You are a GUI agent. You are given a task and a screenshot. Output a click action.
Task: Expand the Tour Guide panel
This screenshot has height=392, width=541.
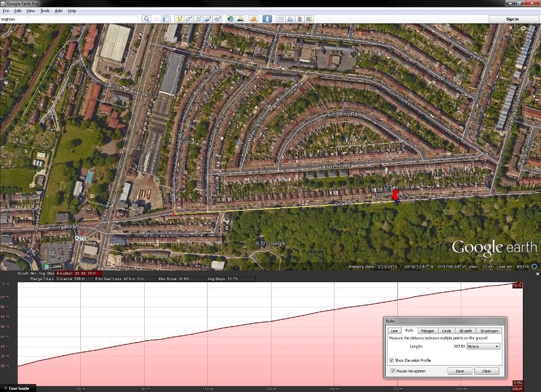click(17, 388)
